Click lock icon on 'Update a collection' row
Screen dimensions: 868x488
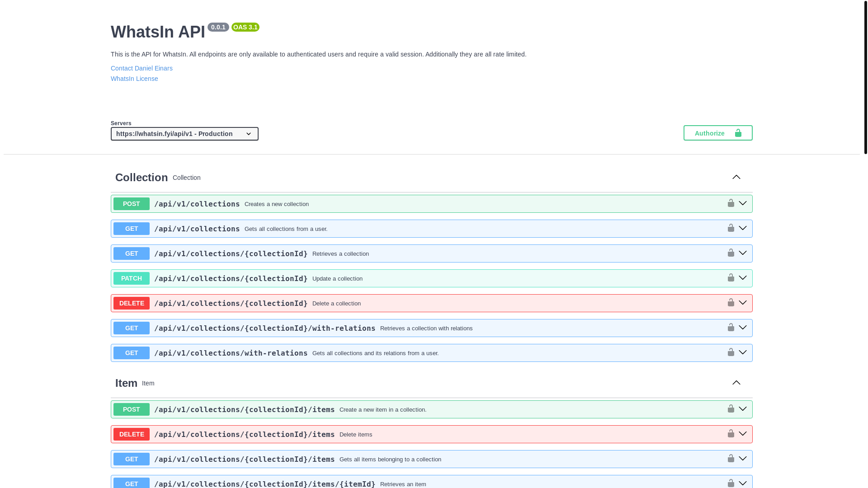(731, 278)
